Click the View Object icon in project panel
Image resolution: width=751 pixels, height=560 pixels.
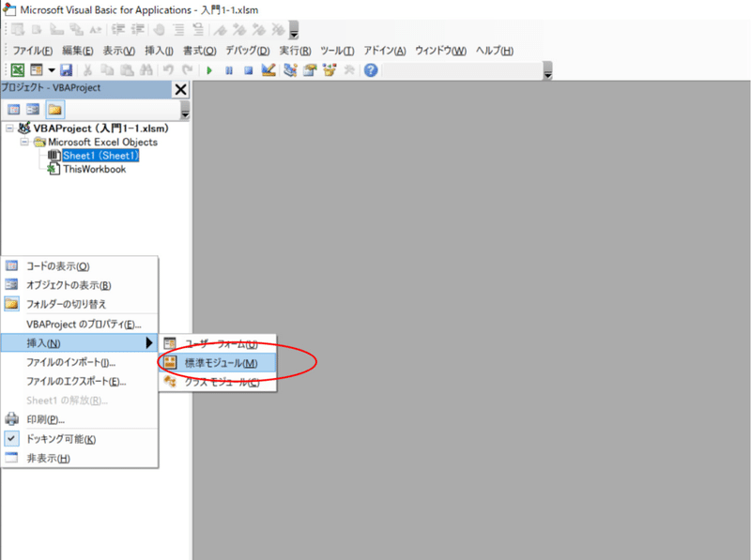tap(33, 110)
